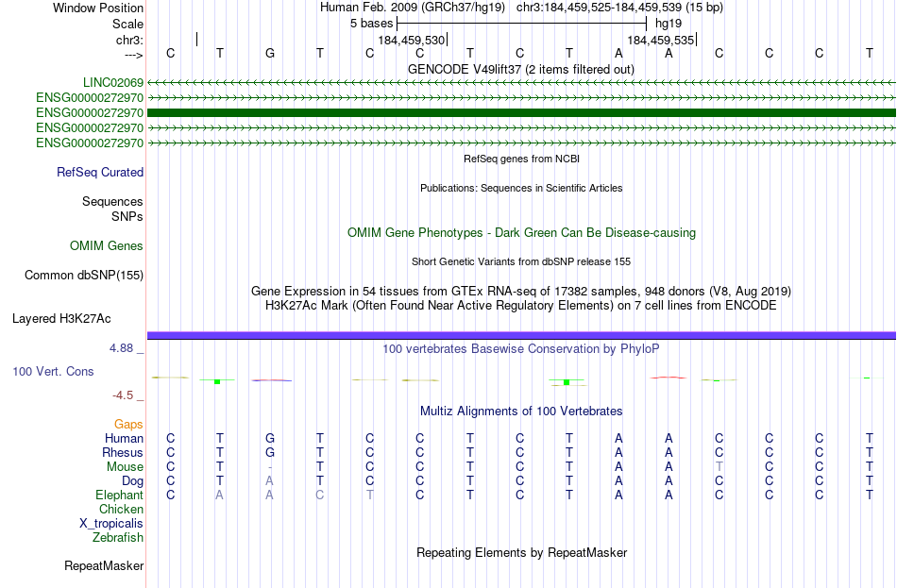Click the 184,459,530 ruler coordinate

(x=411, y=40)
